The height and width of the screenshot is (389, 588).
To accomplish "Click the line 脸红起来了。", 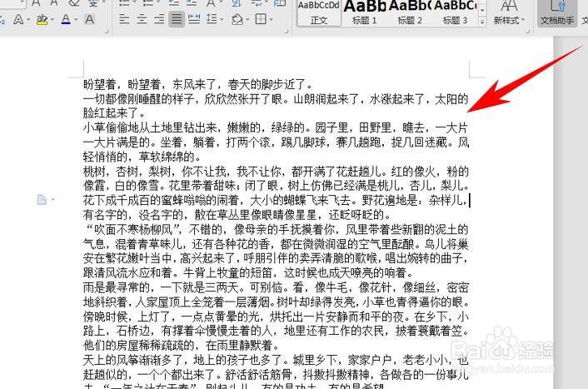I will point(114,113).
